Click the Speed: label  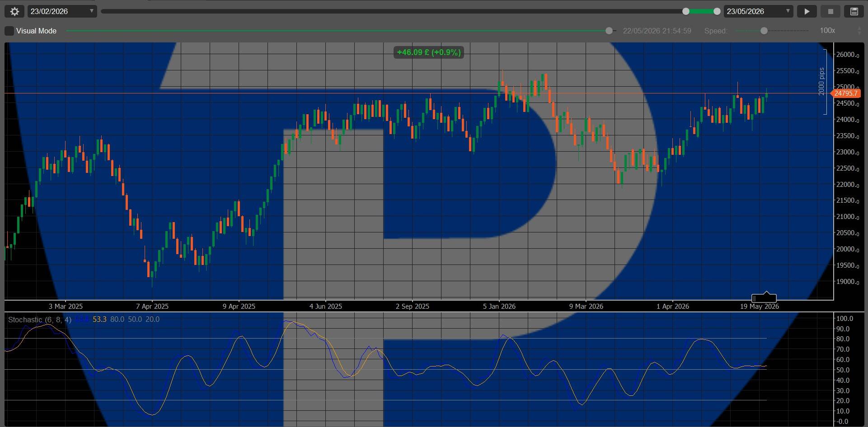pos(716,31)
